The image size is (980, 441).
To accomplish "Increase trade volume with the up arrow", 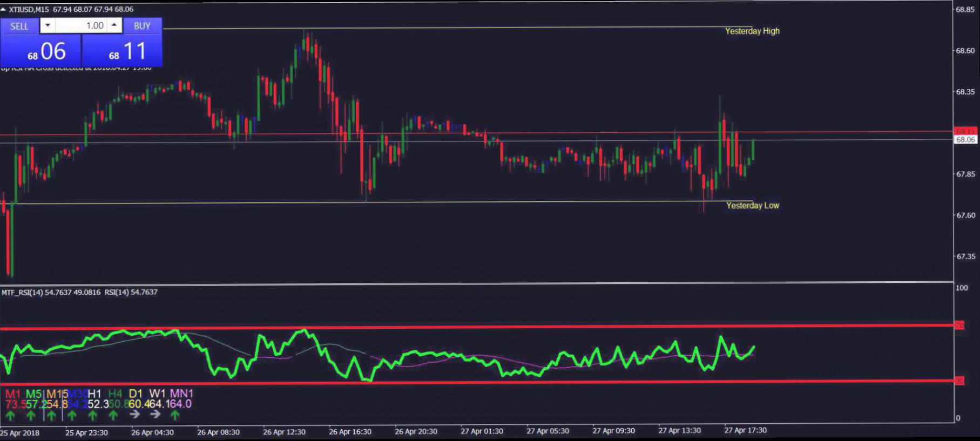I will pyautogui.click(x=114, y=25).
